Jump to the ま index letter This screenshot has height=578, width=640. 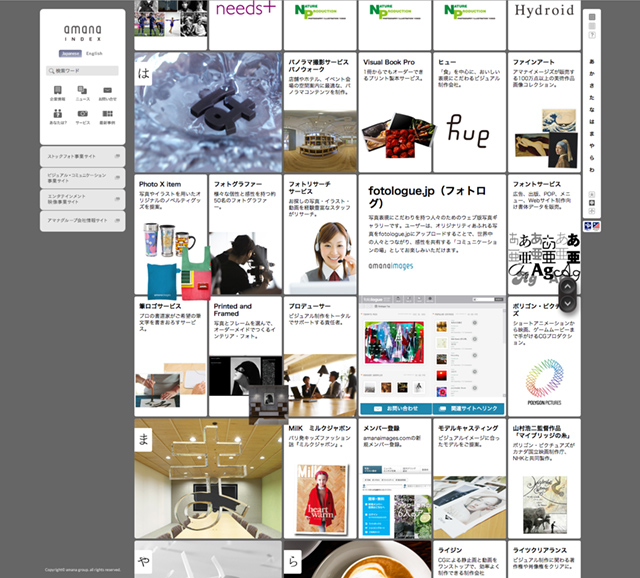click(x=592, y=133)
